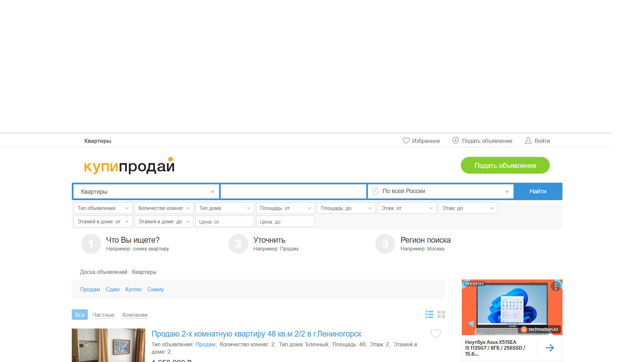644x362 pixels.
Task: Open the По всей России region dropdown
Action: click(440, 191)
